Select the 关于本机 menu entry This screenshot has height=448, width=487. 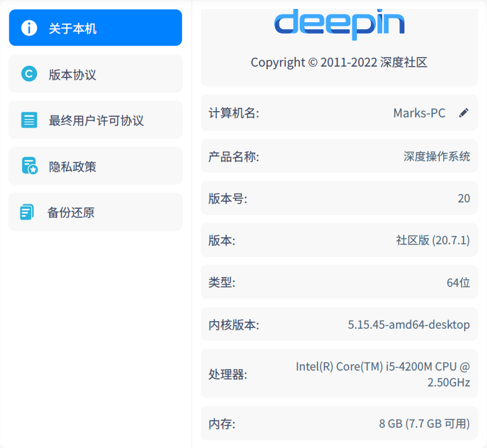tap(95, 28)
